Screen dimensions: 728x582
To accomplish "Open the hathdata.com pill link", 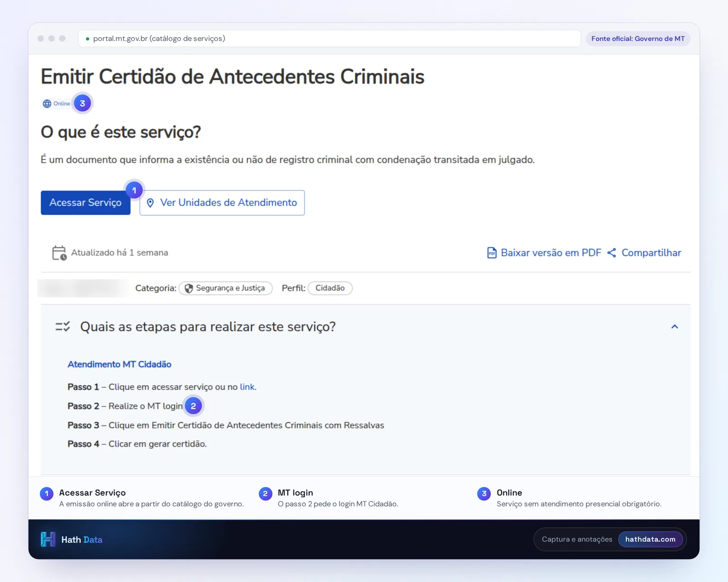I will 650,540.
